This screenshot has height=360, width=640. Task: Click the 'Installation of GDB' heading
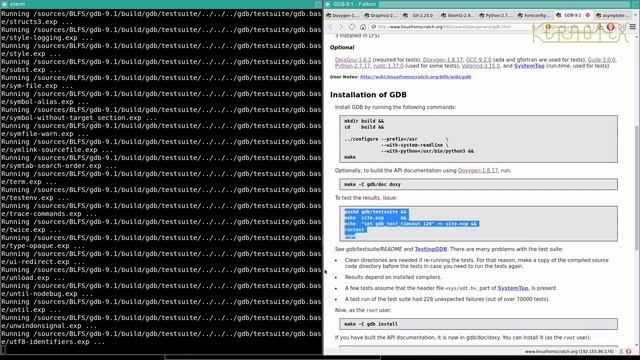[x=368, y=95]
